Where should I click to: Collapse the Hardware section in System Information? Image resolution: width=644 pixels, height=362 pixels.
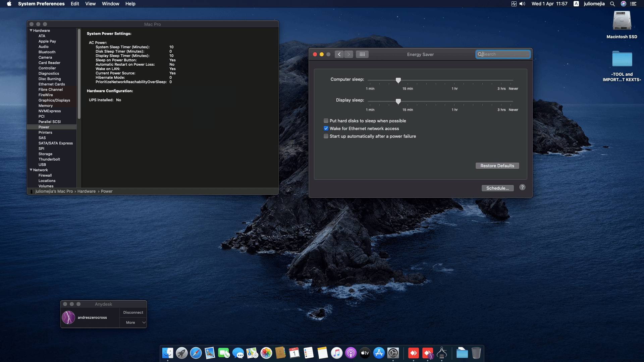click(31, 31)
